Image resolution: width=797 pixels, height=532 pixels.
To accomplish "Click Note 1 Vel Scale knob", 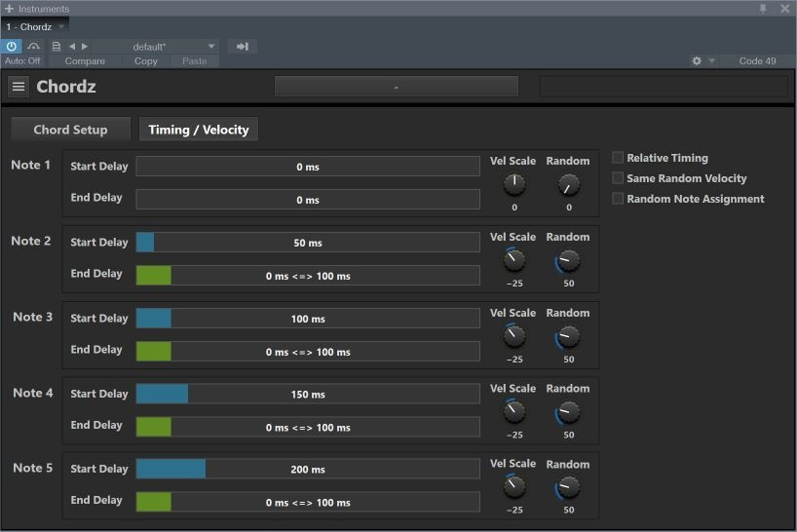I will (514, 184).
